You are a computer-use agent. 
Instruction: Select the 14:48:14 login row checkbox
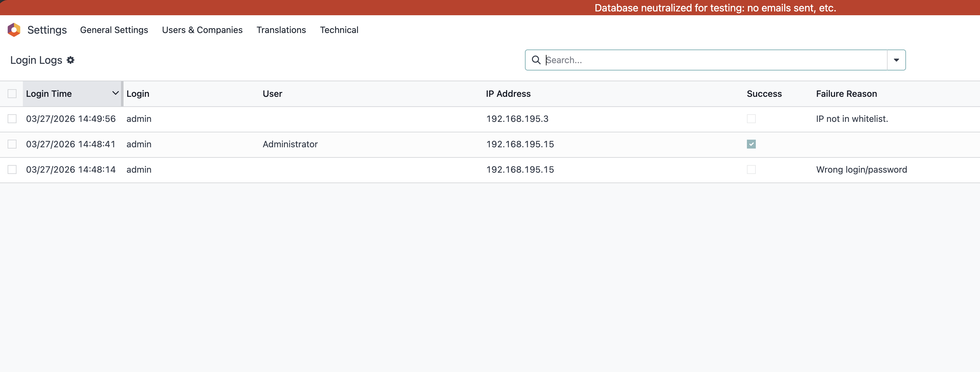pyautogui.click(x=12, y=169)
